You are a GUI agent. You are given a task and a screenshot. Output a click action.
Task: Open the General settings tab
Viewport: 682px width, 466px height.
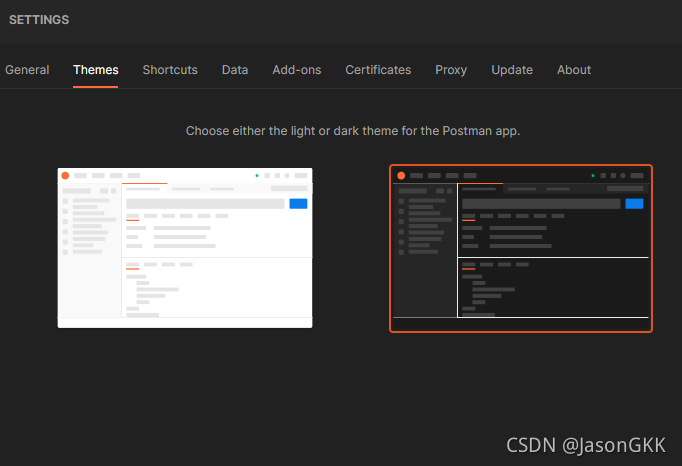[x=27, y=70]
